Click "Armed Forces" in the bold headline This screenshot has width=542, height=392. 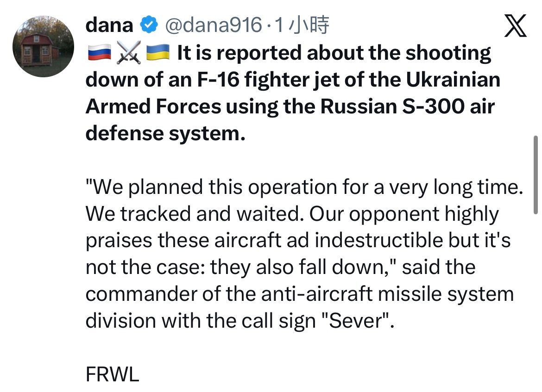(153, 107)
